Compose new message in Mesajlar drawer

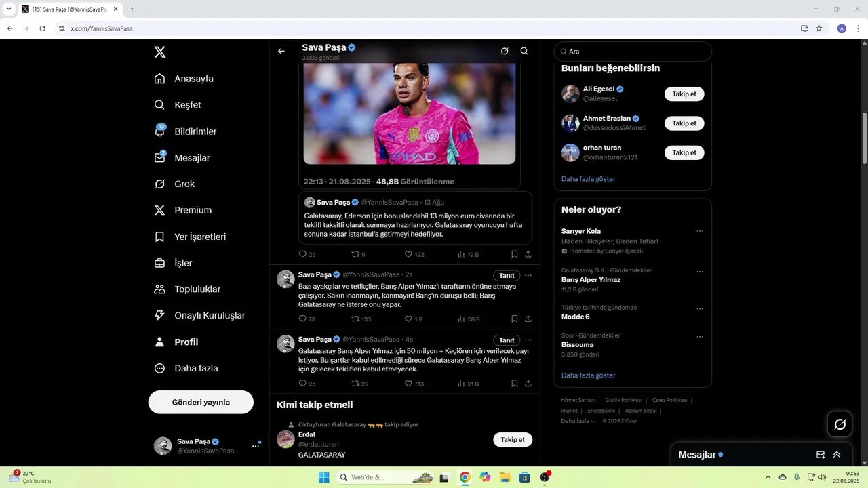pos(821,455)
